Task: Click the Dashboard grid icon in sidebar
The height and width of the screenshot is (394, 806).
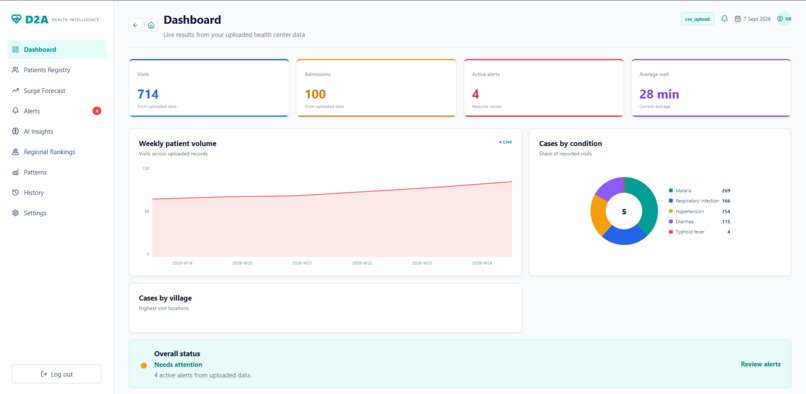Action: [15, 50]
